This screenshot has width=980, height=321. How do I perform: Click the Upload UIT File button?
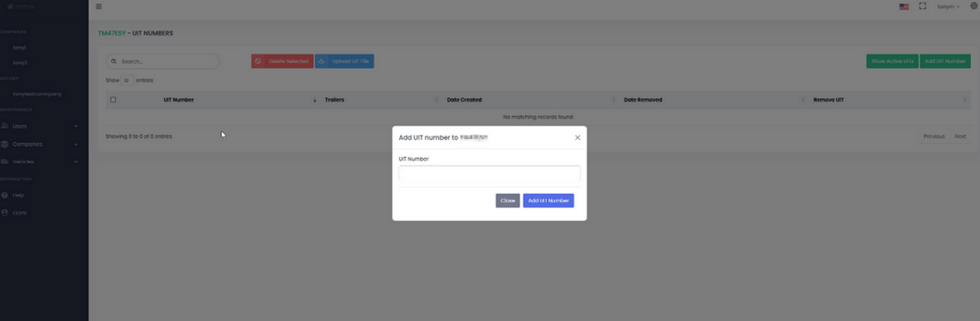344,61
